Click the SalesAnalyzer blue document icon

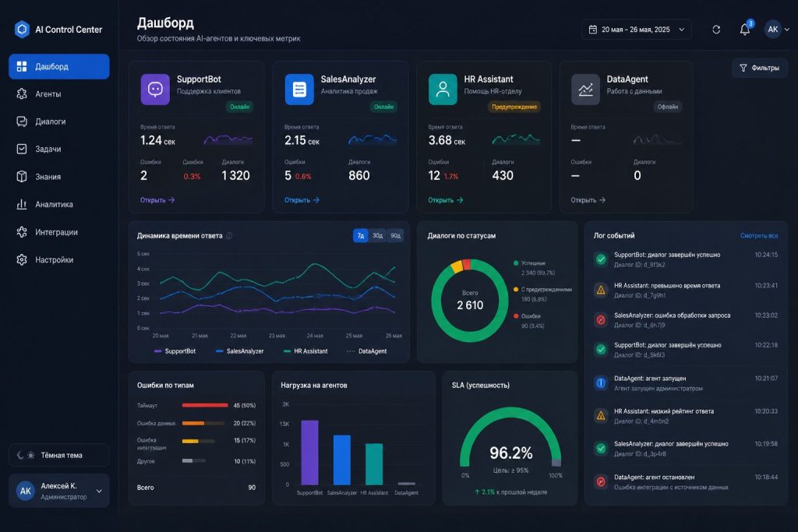pos(299,90)
